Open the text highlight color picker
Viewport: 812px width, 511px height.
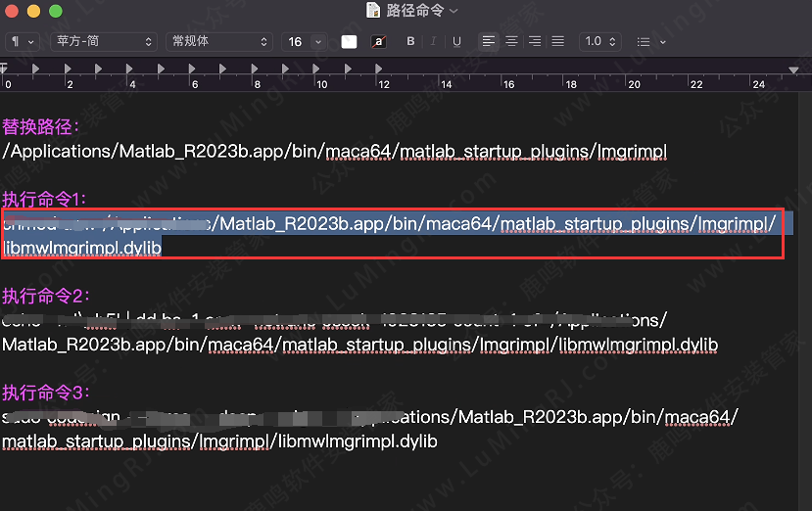pos(378,41)
